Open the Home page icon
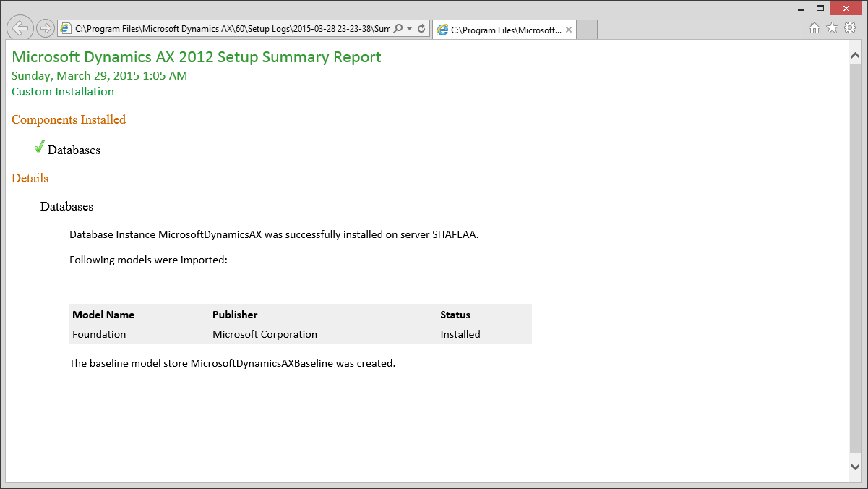This screenshot has width=868, height=489. tap(815, 28)
